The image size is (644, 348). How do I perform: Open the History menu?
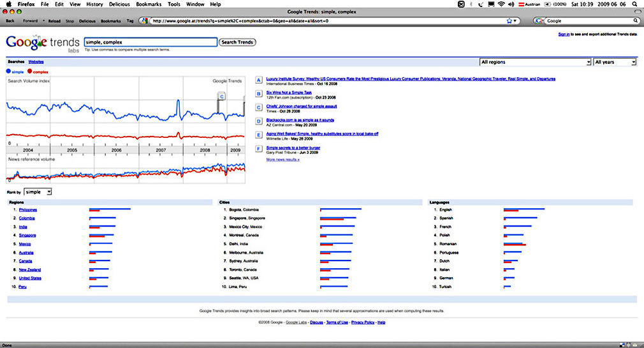tap(94, 4)
